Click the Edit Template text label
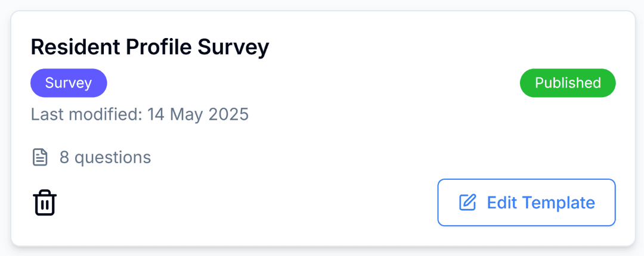The image size is (644, 256). [540, 202]
